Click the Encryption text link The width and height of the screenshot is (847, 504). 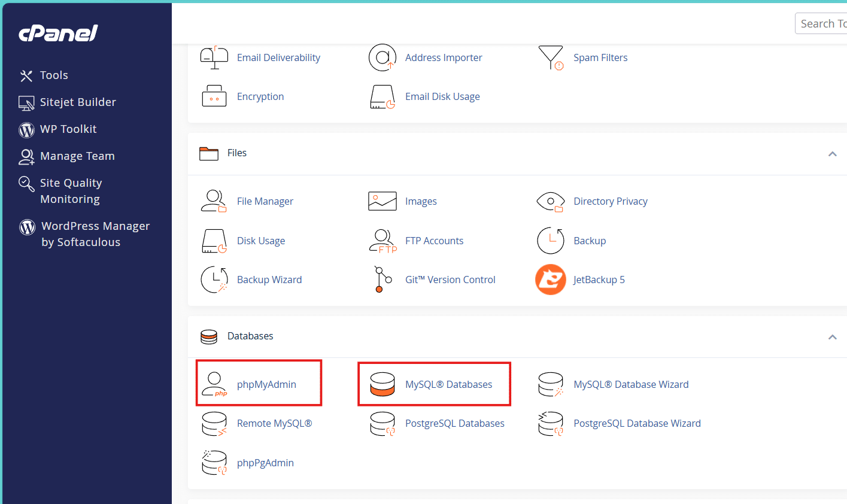pos(260,96)
